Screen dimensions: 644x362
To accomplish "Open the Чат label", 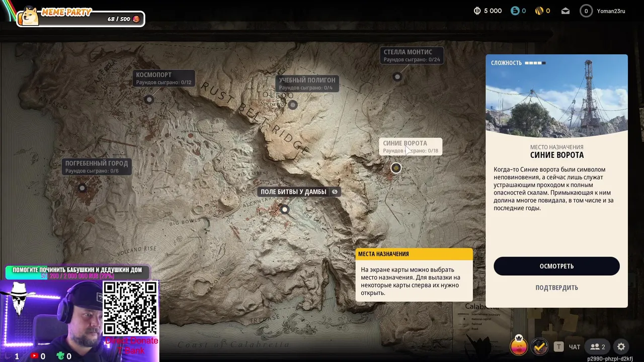I will 575,347.
